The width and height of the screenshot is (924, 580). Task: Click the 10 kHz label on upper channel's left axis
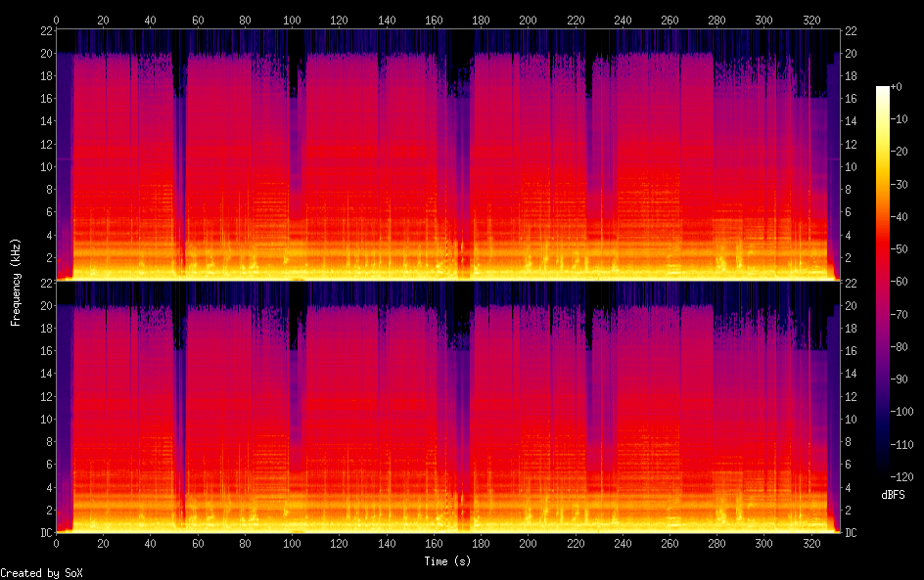pos(44,166)
